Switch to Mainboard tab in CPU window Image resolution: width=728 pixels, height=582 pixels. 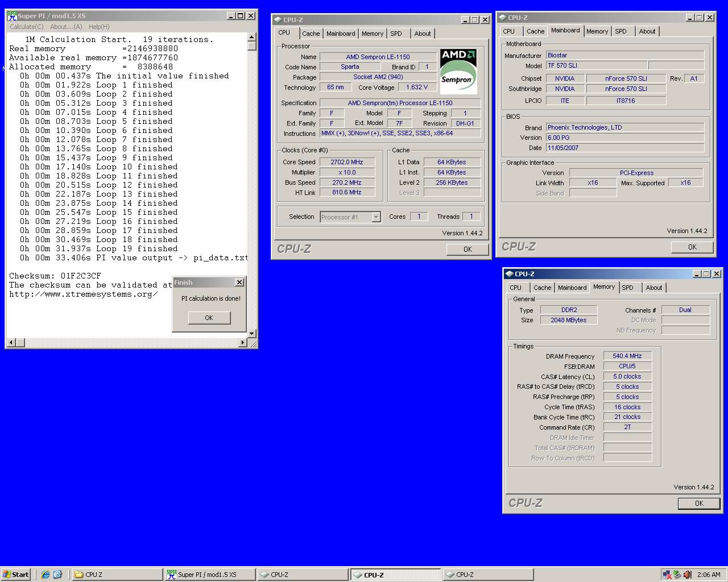pos(341,34)
